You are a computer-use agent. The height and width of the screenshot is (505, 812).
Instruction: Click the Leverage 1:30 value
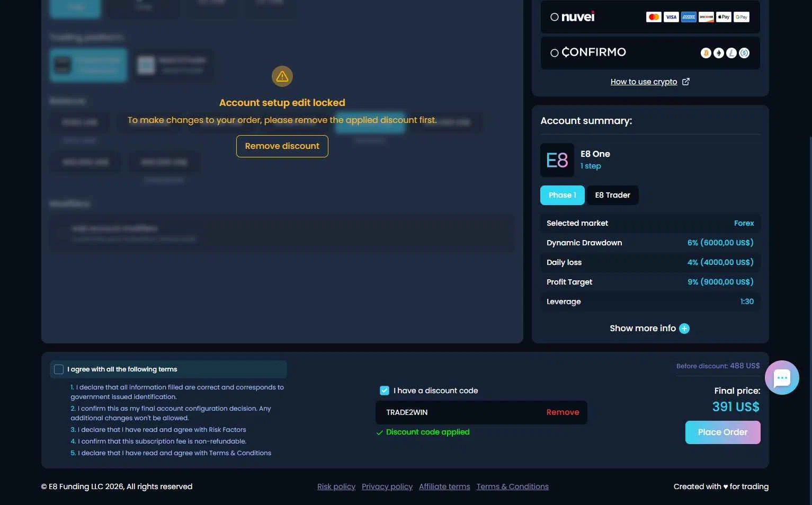747,302
